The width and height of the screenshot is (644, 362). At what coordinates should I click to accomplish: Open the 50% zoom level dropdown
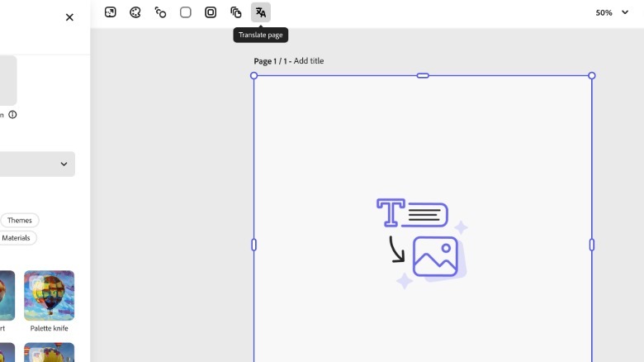(x=612, y=12)
